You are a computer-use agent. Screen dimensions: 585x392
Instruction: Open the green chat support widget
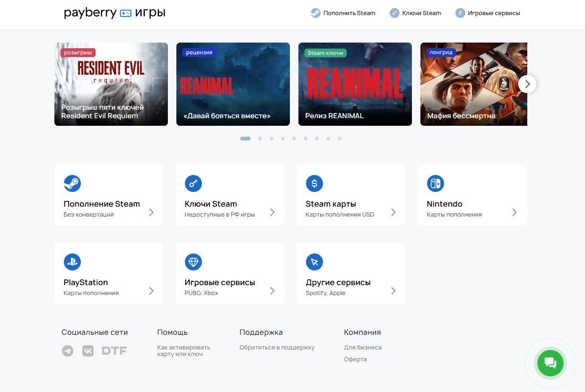coord(550,363)
